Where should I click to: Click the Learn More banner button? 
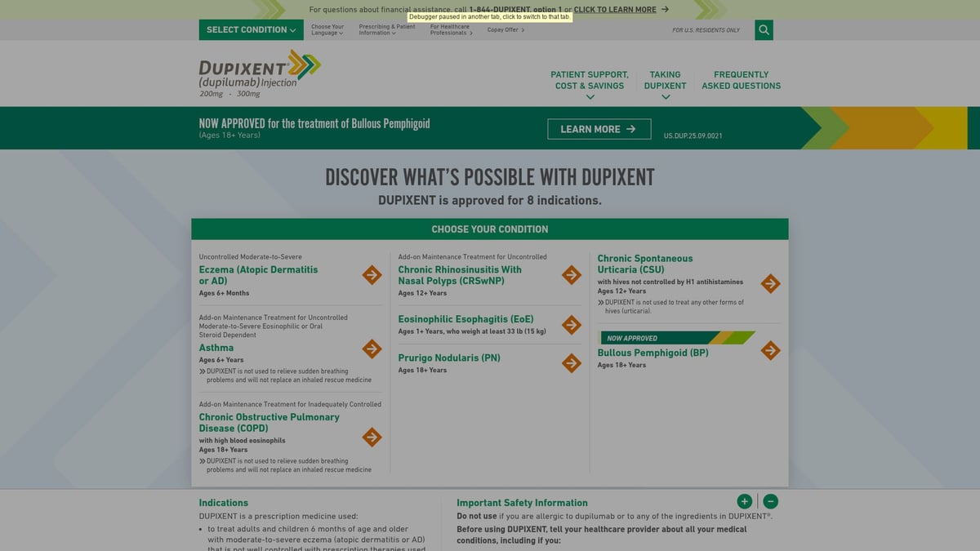[x=599, y=129]
